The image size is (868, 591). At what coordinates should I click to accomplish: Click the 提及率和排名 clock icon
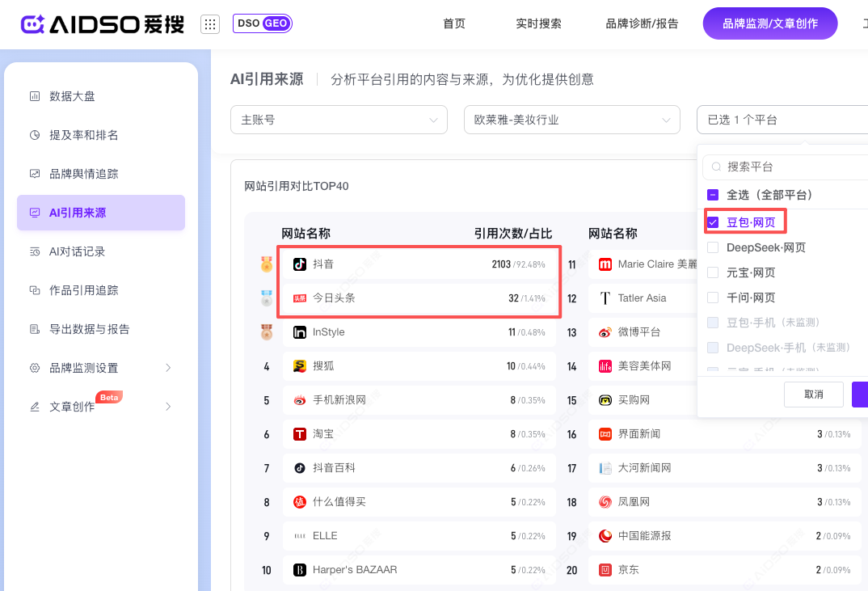(34, 135)
